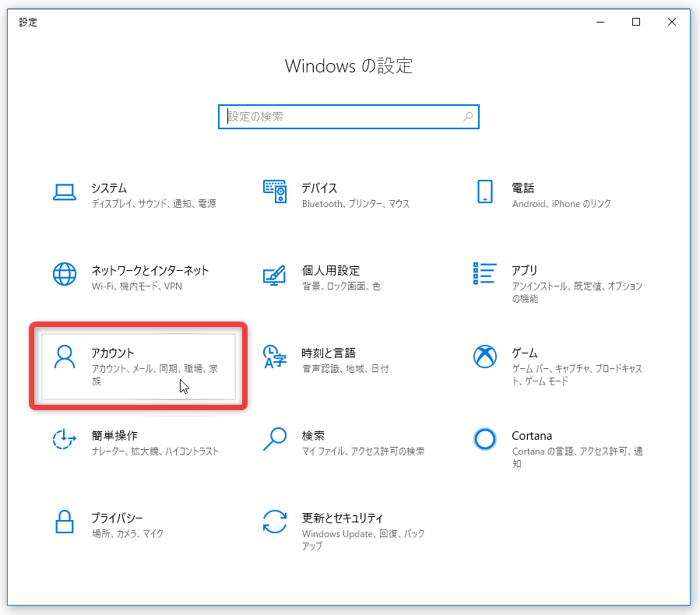Open the Gaming Xbox icon
The width and height of the screenshot is (700, 615).
pos(485,357)
